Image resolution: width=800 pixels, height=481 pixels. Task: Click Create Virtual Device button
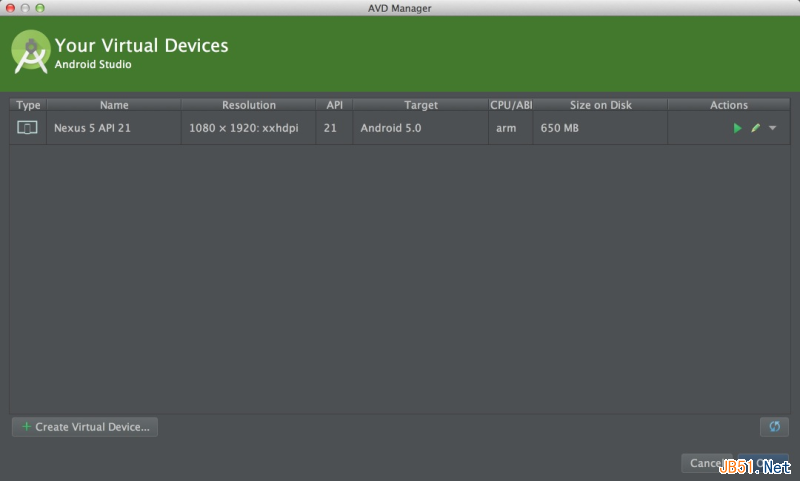(85, 427)
